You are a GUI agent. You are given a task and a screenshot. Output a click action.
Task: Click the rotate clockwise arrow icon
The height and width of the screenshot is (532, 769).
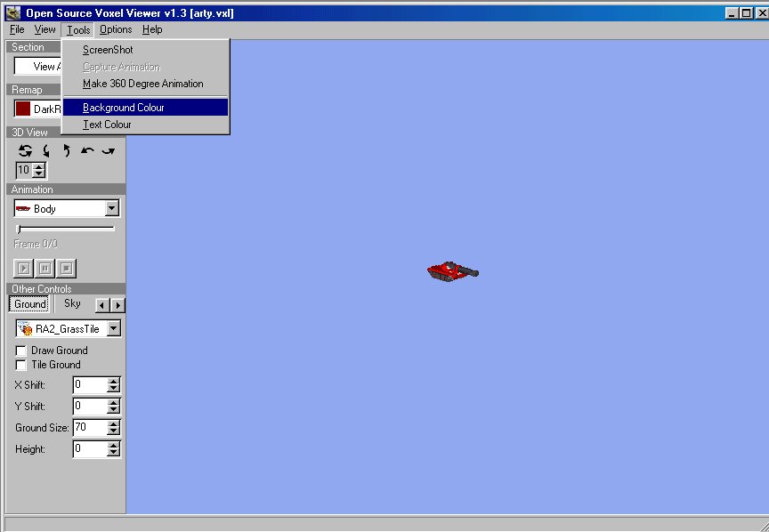[108, 150]
